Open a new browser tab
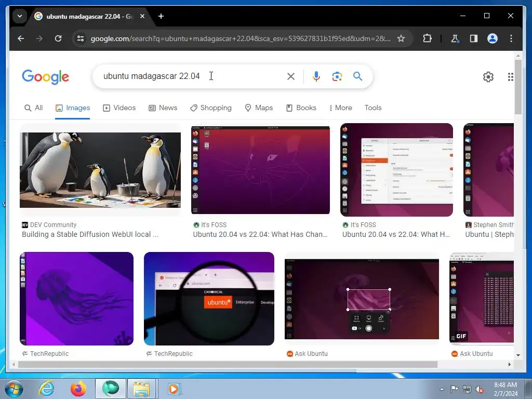Screen dimensions: 532x399 tap(161, 16)
